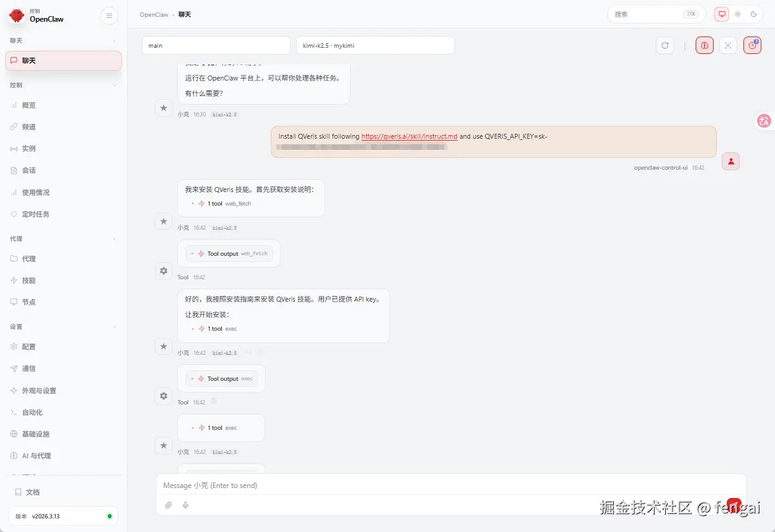Start voice input with microphone icon
The image size is (775, 532).
tap(185, 505)
